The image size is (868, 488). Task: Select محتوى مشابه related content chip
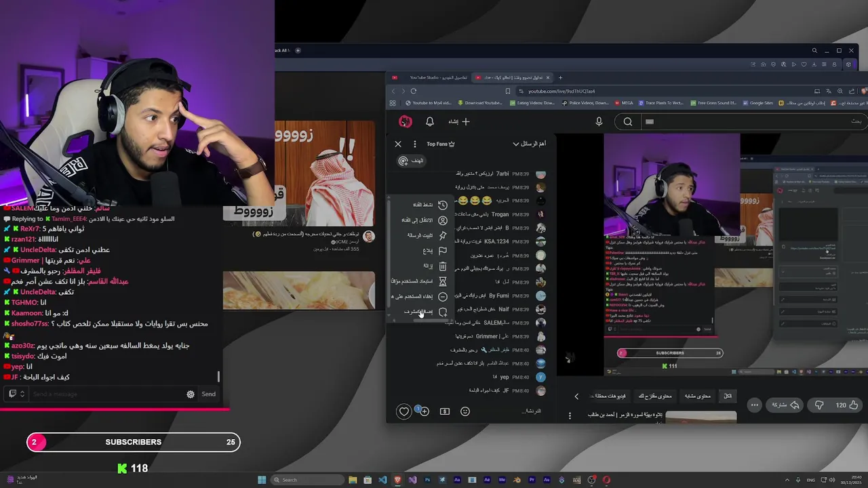[x=697, y=396]
